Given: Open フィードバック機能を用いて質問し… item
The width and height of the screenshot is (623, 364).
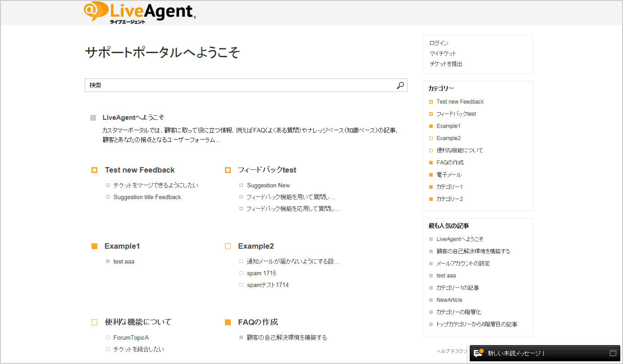Looking at the screenshot, I should click(291, 197).
